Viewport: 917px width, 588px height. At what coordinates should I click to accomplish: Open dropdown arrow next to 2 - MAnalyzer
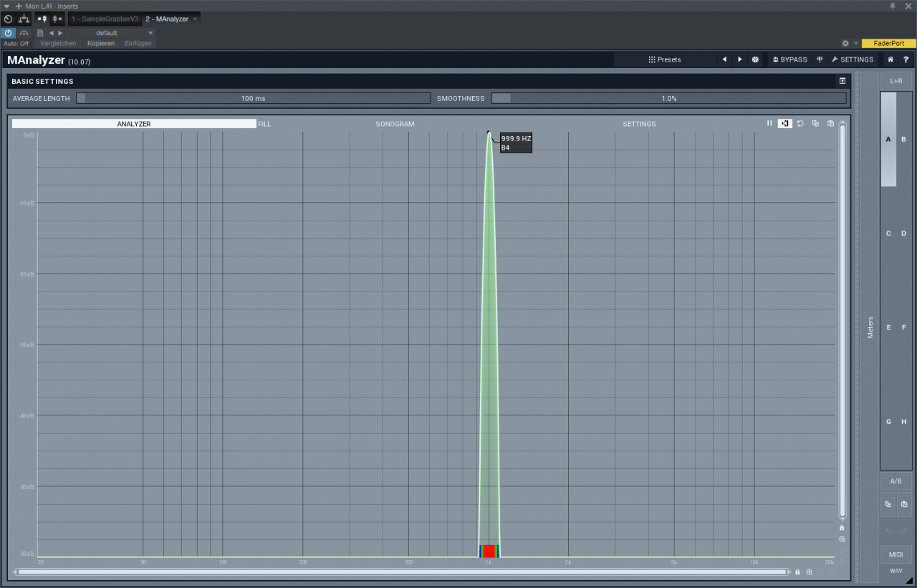tap(195, 19)
